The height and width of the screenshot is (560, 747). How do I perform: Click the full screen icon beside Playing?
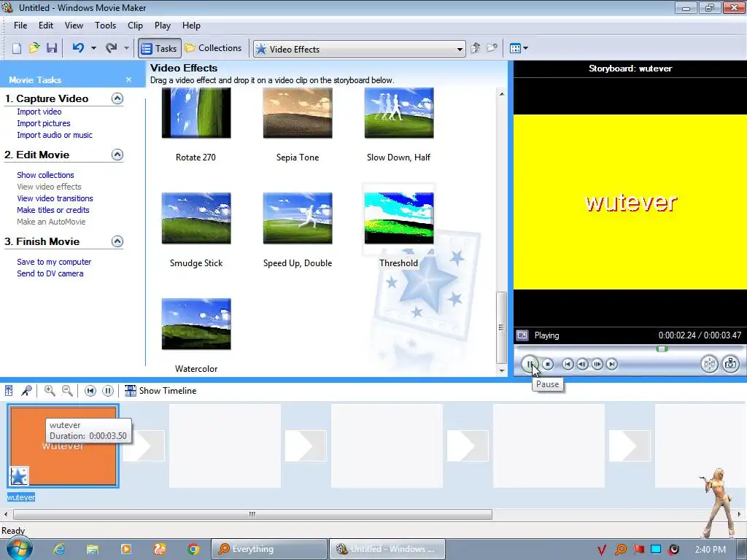click(x=522, y=335)
